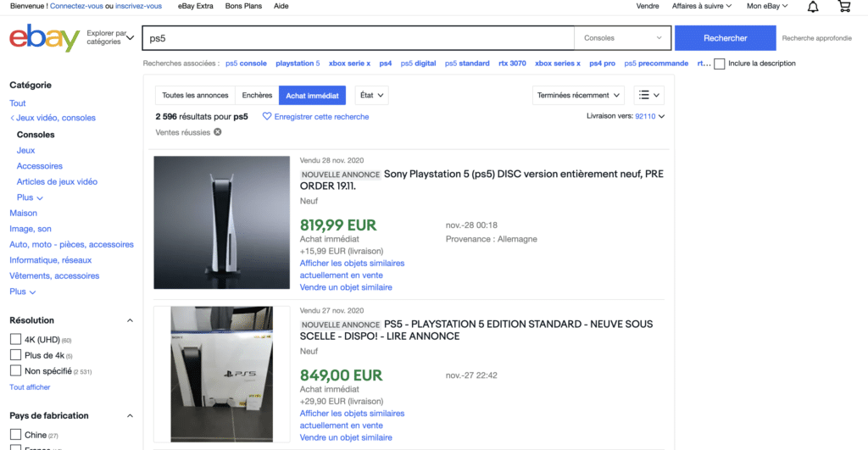Select Informatique, réseaux category
Image resolution: width=868 pixels, height=450 pixels.
50,260
